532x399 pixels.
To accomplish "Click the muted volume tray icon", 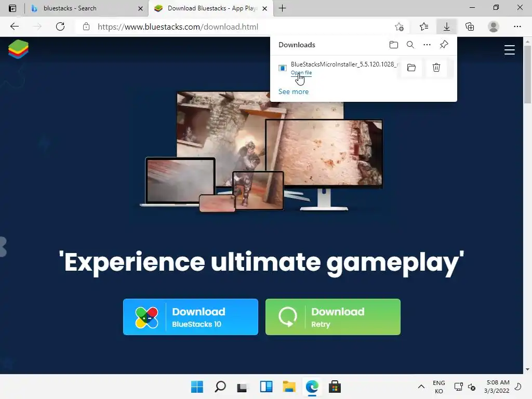I will [472, 387].
